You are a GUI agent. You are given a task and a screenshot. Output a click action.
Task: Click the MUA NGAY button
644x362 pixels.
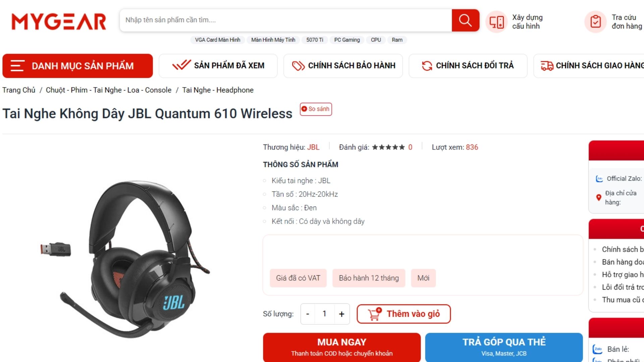[342, 347]
